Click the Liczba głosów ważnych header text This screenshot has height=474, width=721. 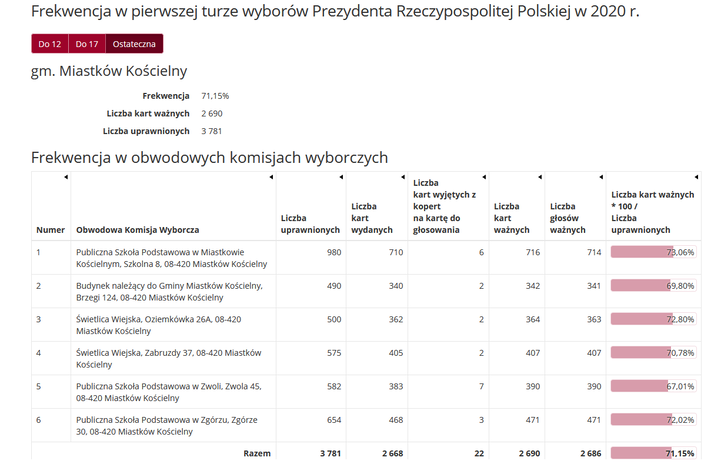tap(567, 218)
